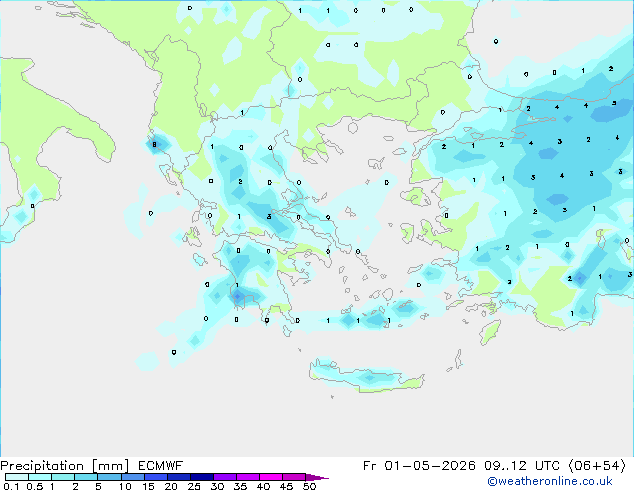Click the 'Precipitation [mm]' title text
Screen dimensions: 634x490
click(x=65, y=466)
